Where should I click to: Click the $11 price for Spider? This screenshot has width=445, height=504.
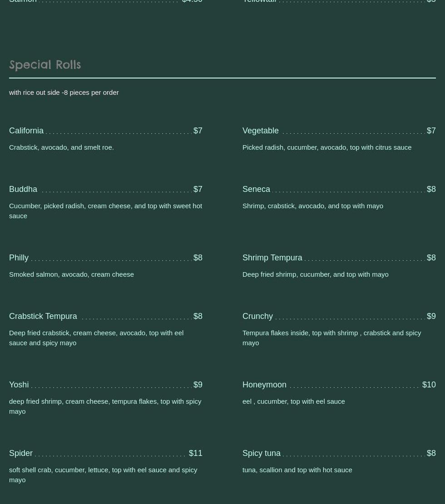[195, 453]
